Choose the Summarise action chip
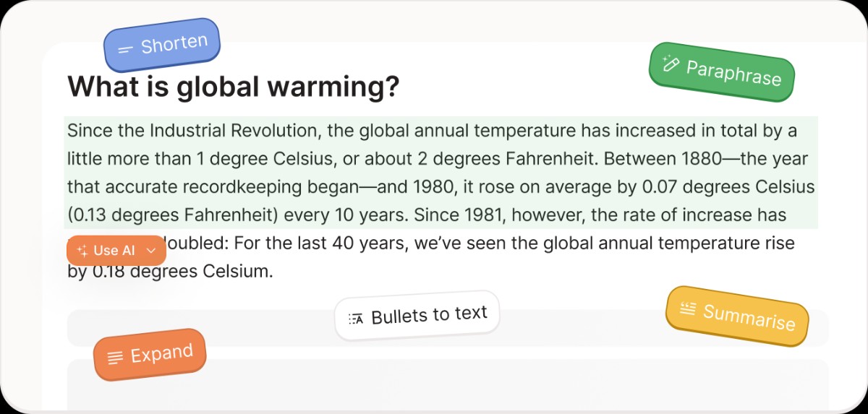This screenshot has height=414, width=868. [x=737, y=316]
